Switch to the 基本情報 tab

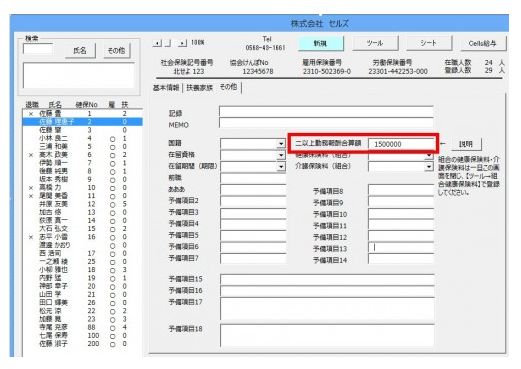(166, 88)
